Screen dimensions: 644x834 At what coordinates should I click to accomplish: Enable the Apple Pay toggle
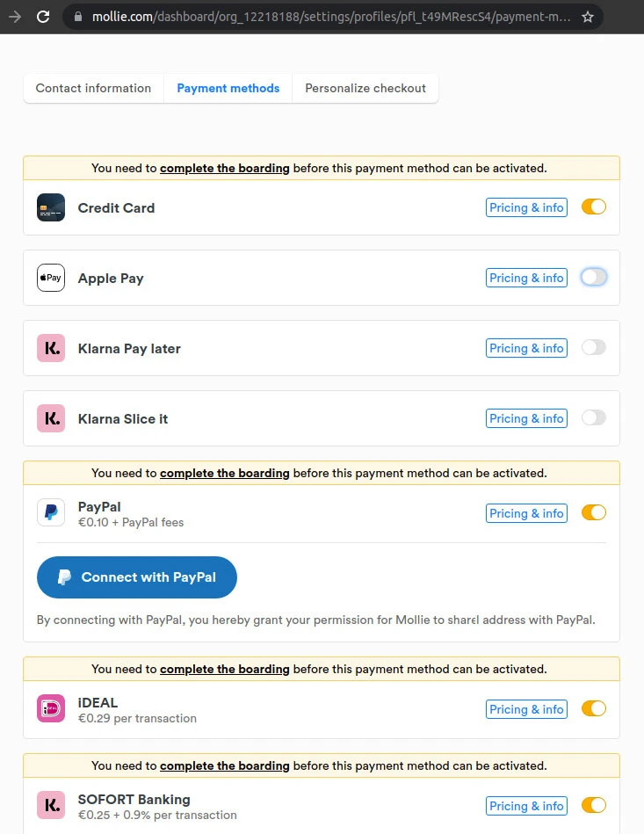pos(594,278)
